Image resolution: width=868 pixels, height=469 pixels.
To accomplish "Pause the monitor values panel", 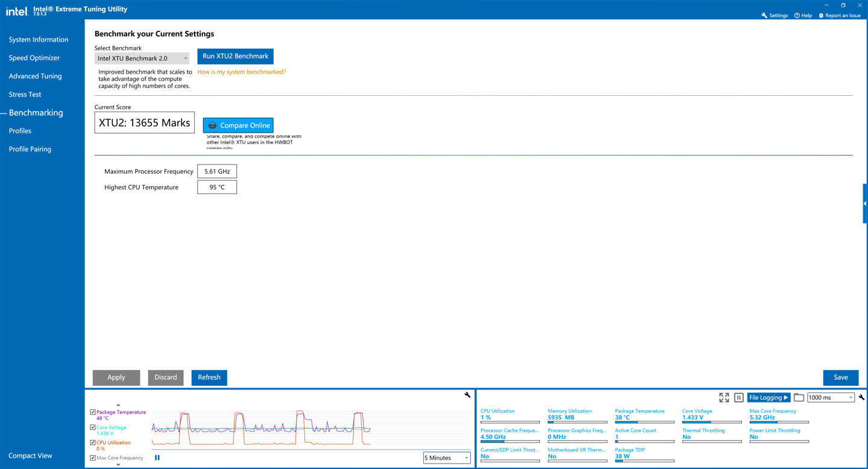I will click(x=738, y=397).
